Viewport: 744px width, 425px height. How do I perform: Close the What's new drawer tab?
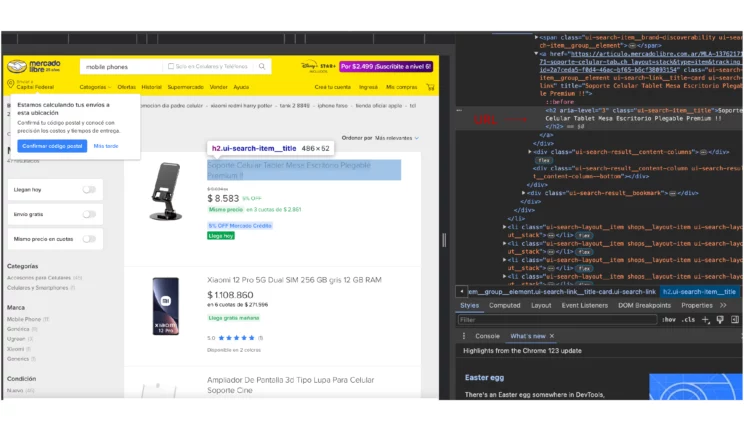[552, 336]
